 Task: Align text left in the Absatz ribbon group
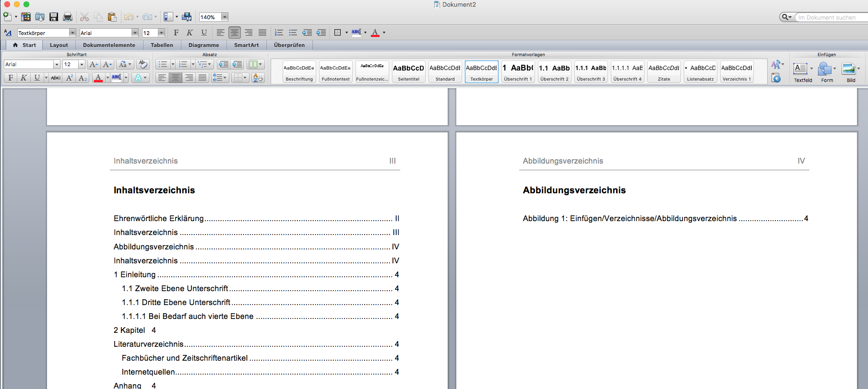point(162,78)
